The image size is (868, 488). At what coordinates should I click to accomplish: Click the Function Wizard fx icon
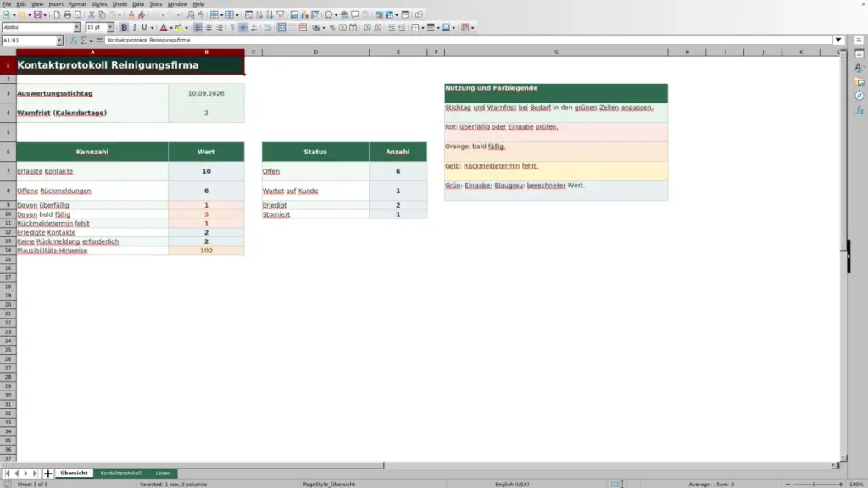73,41
